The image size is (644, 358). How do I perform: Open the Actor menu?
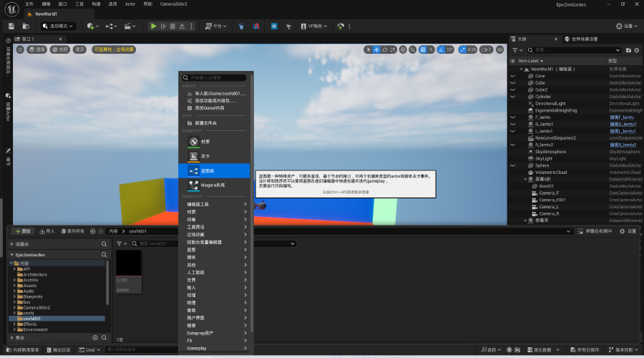130,4
